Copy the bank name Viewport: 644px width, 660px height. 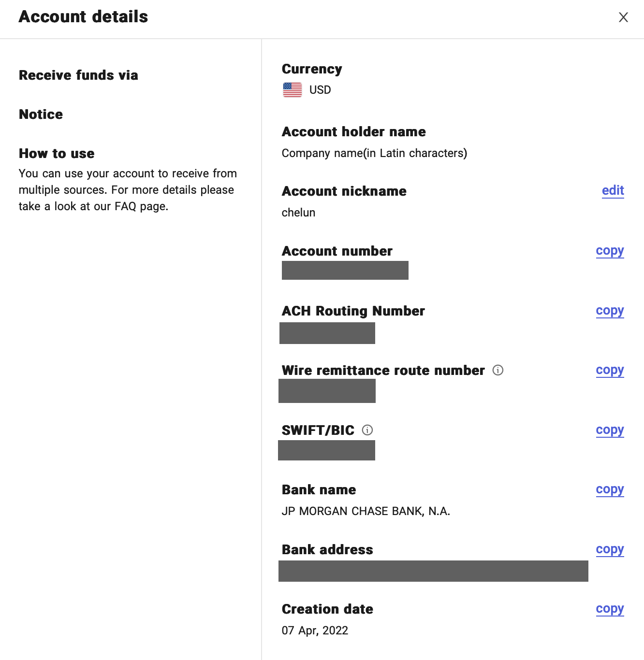pyautogui.click(x=610, y=489)
